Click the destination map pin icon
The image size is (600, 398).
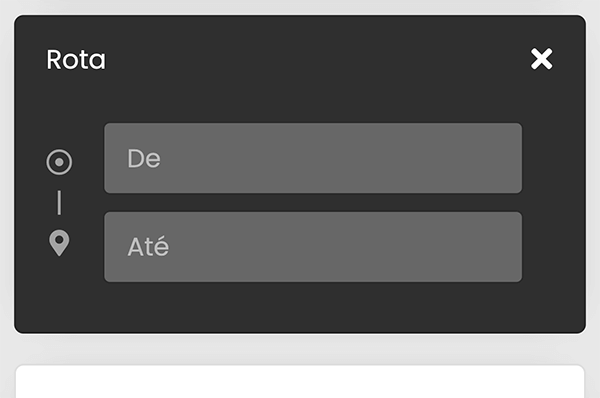59,243
